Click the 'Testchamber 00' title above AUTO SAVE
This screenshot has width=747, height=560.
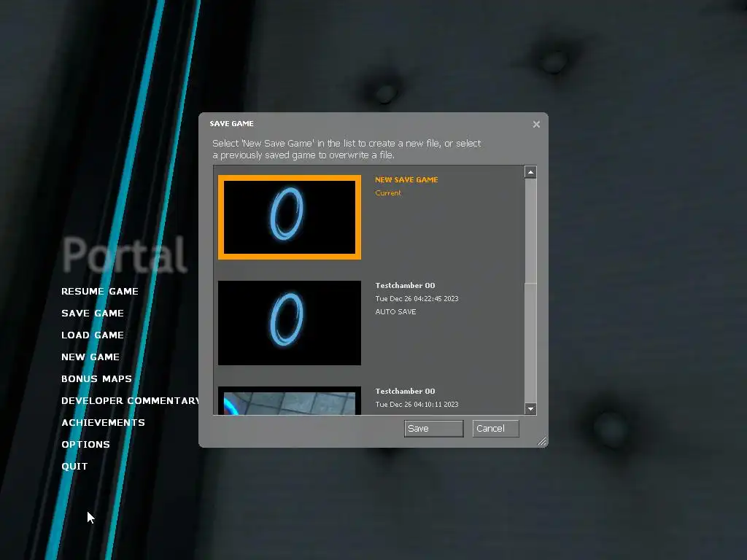pyautogui.click(x=405, y=285)
